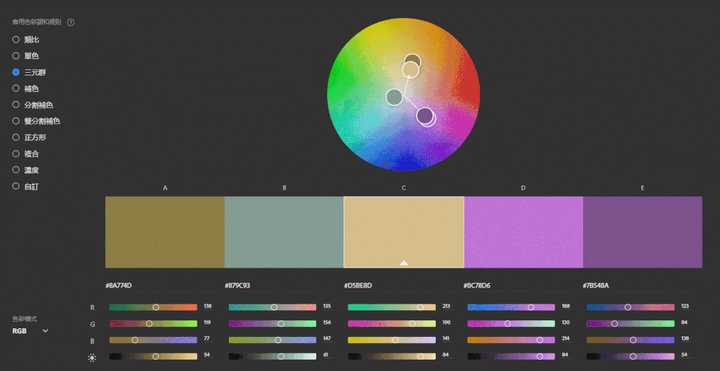Click the R slider for color D
Image resolution: width=720 pixels, height=371 pixels.
click(511, 307)
